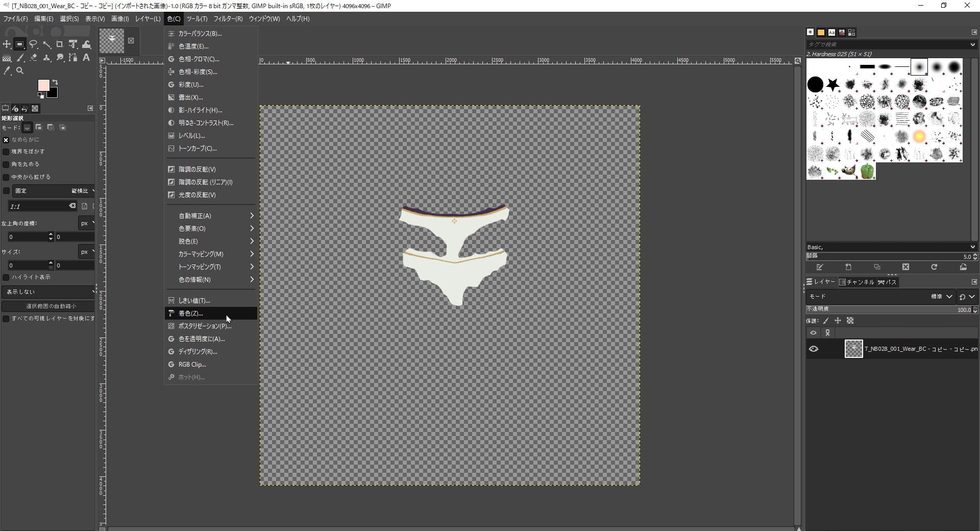Viewport: 980px width, 531px height.
Task: Select the Text tool
Action: tap(86, 58)
